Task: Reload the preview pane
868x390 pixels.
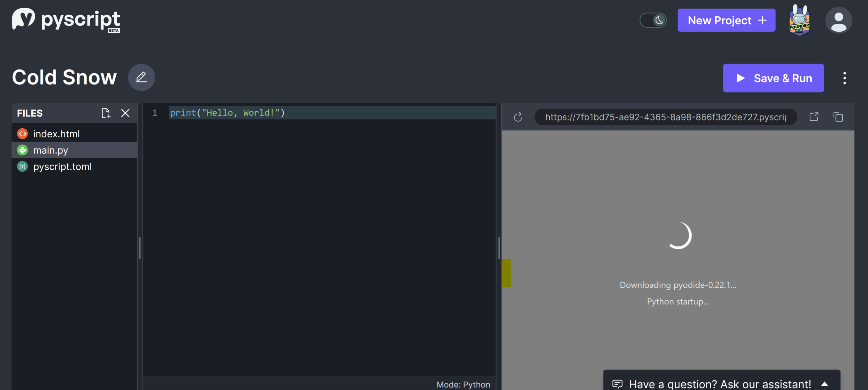Action: coord(518,117)
